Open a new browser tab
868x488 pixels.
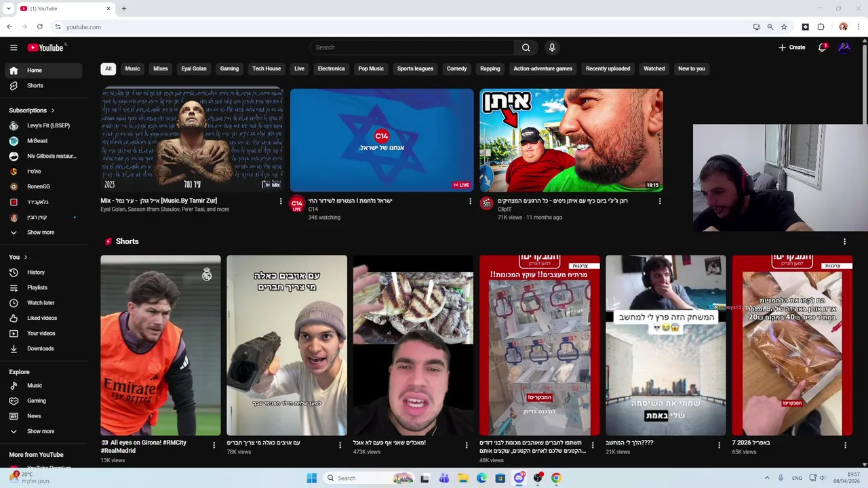[124, 8]
